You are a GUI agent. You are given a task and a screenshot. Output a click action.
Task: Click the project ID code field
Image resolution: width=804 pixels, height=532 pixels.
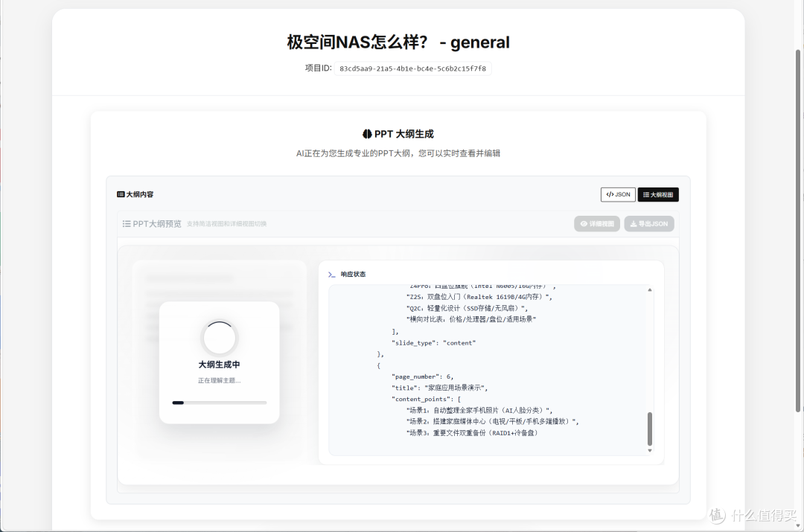pyautogui.click(x=412, y=68)
